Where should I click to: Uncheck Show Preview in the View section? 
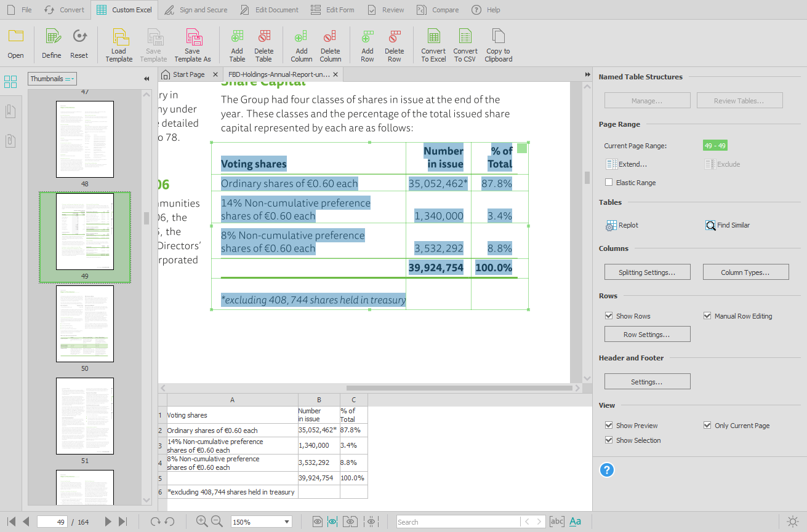point(609,425)
